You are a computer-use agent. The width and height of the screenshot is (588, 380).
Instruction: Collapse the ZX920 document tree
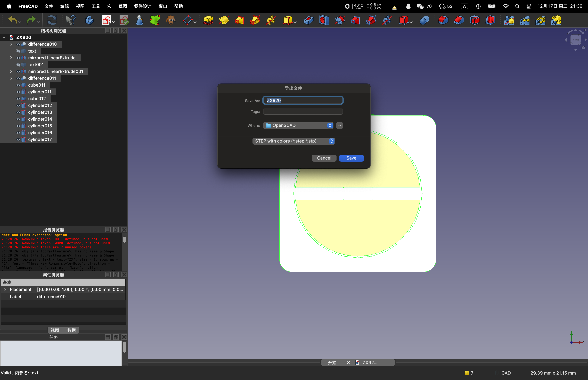[x=4, y=37]
